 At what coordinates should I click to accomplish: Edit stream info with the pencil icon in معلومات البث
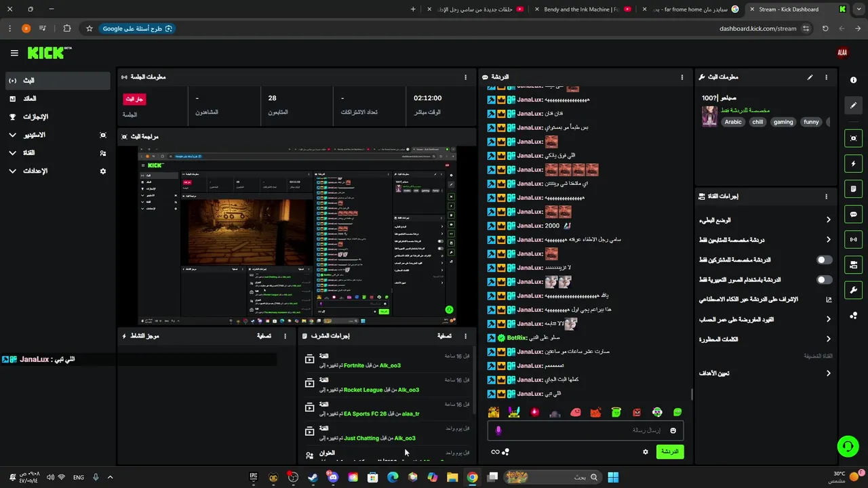click(810, 77)
